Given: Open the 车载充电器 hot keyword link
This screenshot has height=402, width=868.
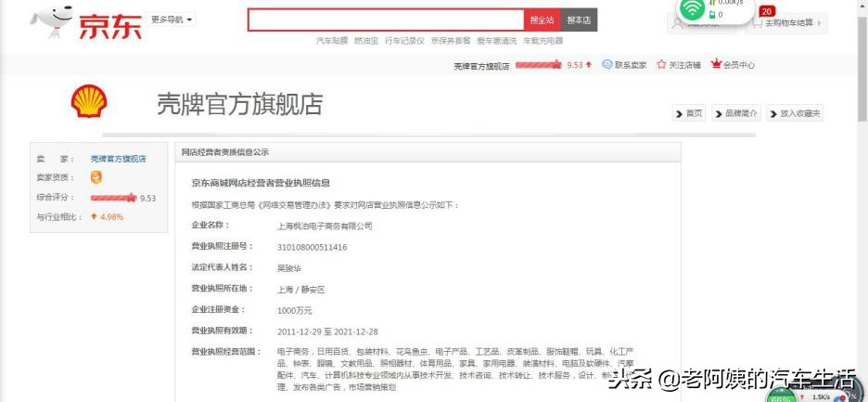Looking at the screenshot, I should [542, 41].
